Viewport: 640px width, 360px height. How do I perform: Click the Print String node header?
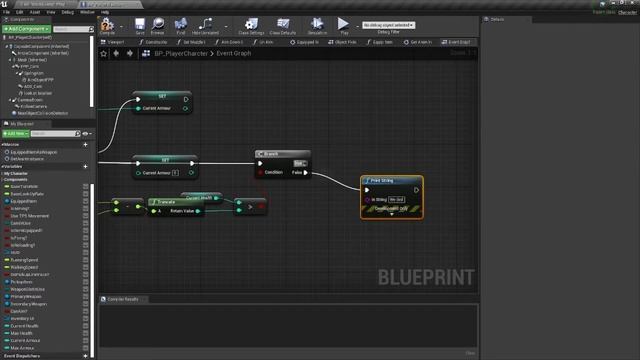pyautogui.click(x=392, y=180)
